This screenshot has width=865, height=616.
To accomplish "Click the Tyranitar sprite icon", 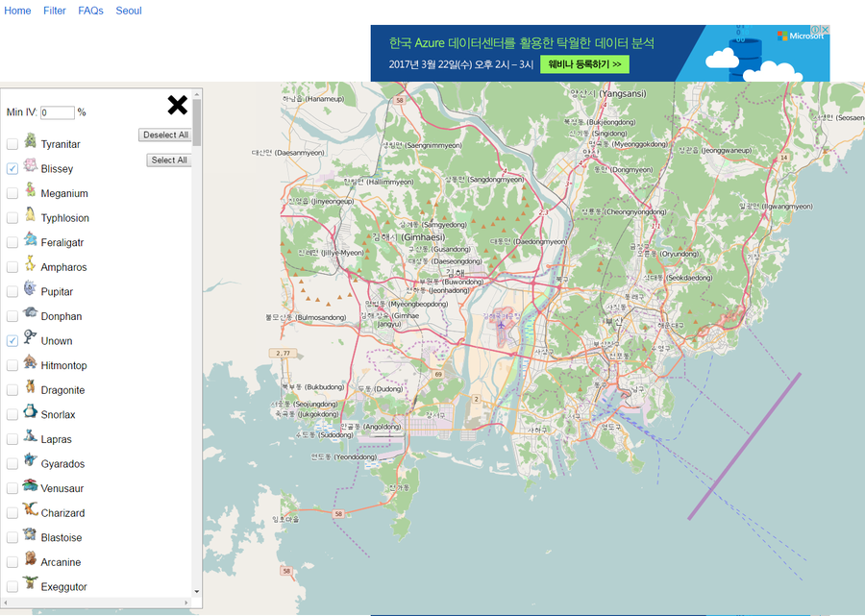I will point(30,142).
